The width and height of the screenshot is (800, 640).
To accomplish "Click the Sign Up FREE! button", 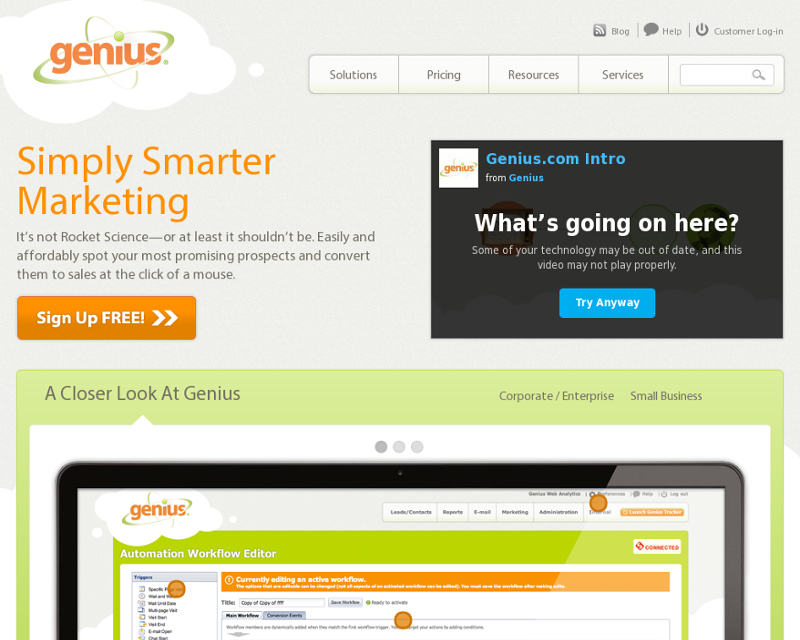I will 107,318.
